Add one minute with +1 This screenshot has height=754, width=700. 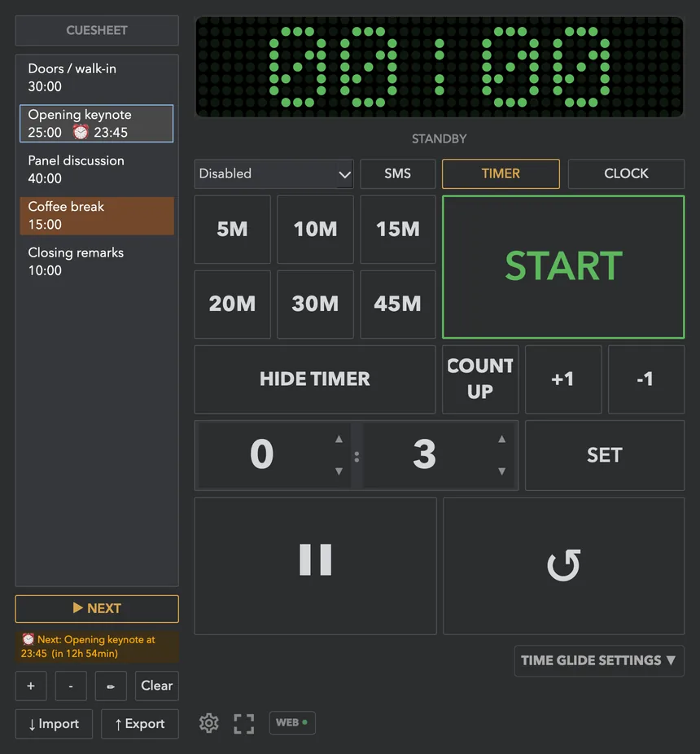pos(563,379)
